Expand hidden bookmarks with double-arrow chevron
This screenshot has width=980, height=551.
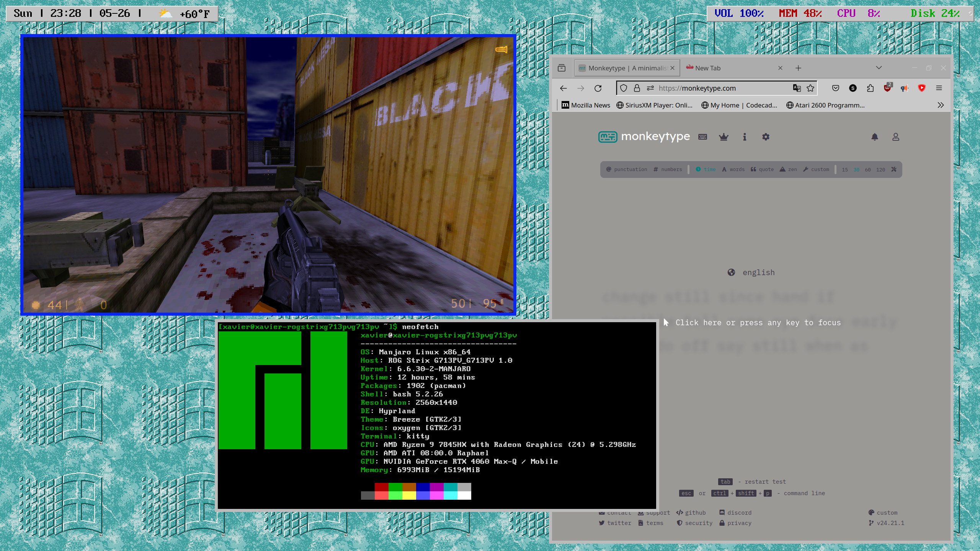(940, 105)
